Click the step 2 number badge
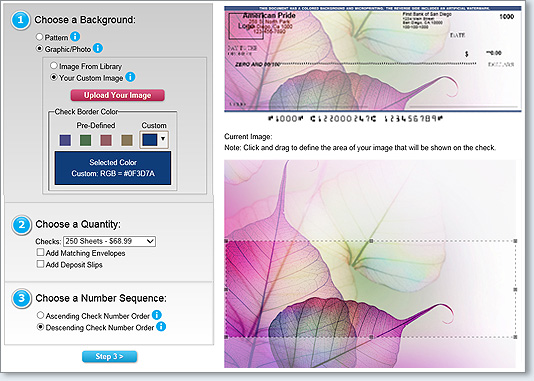This screenshot has height=381, width=534. click(x=21, y=225)
